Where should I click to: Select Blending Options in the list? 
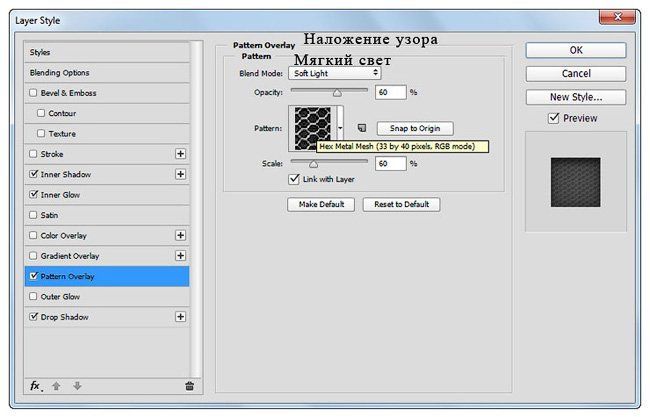tap(107, 73)
